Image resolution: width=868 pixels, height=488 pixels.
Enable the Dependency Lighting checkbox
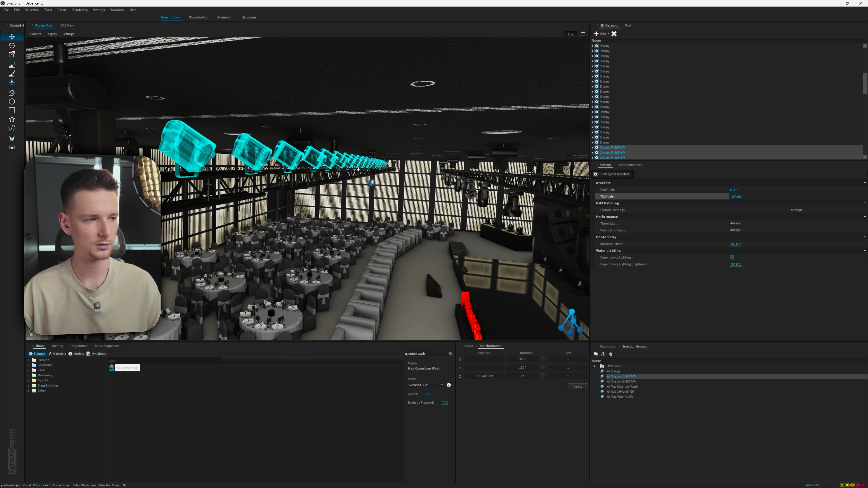click(x=731, y=257)
